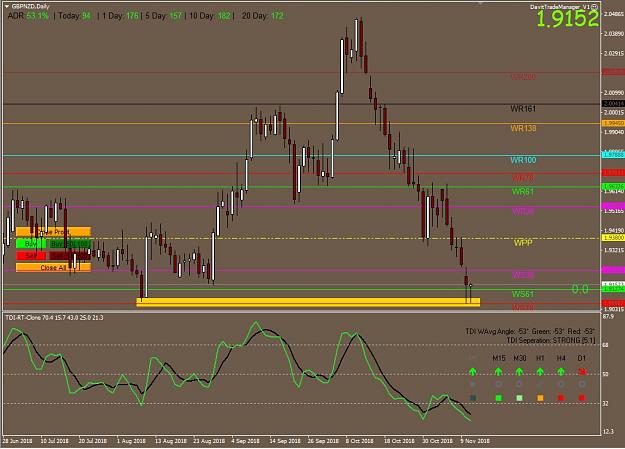Viewport: 625px width, 449px height.
Task: Click the DavitTradeManager smiley face icon
Action: 595,7
